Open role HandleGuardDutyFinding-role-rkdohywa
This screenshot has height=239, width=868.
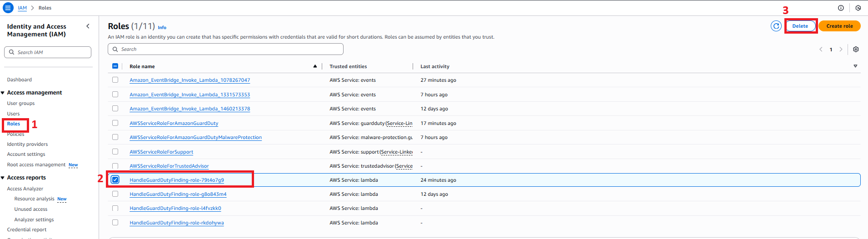[x=177, y=223]
